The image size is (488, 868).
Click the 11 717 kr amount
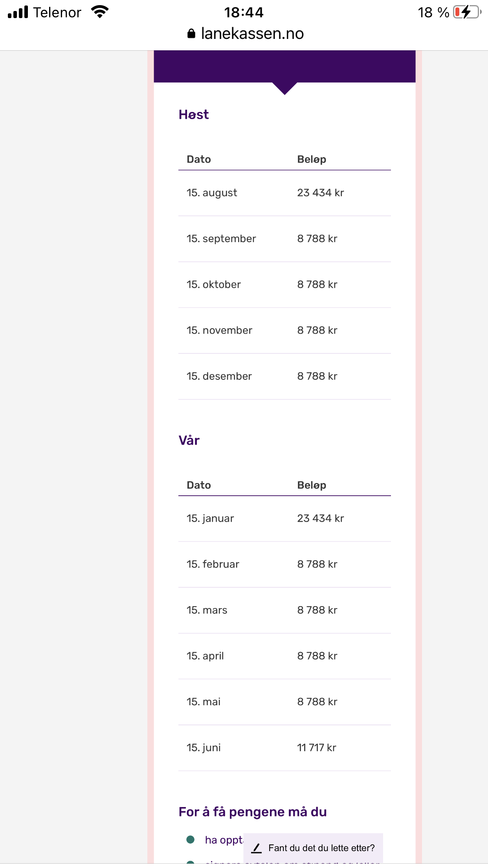316,748
